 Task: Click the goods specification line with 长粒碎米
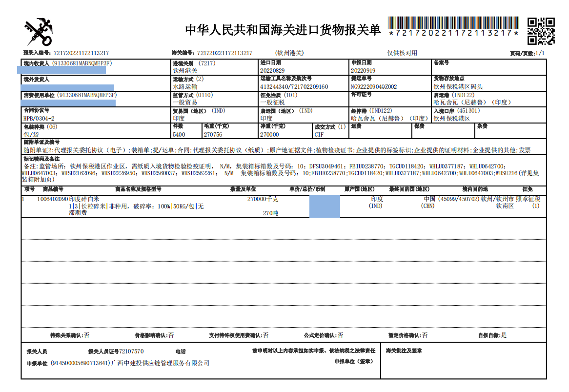pyautogui.click(x=136, y=206)
